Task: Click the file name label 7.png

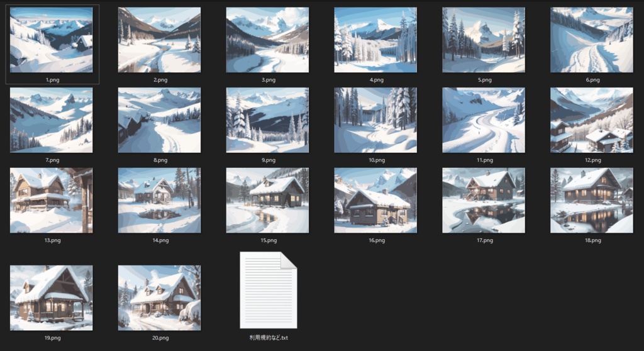Action: coord(53,160)
